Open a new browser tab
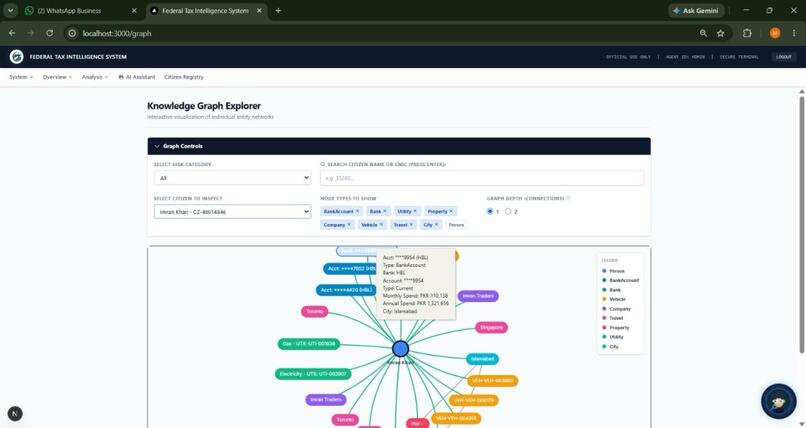Screen dimensions: 806x428 click(278, 10)
